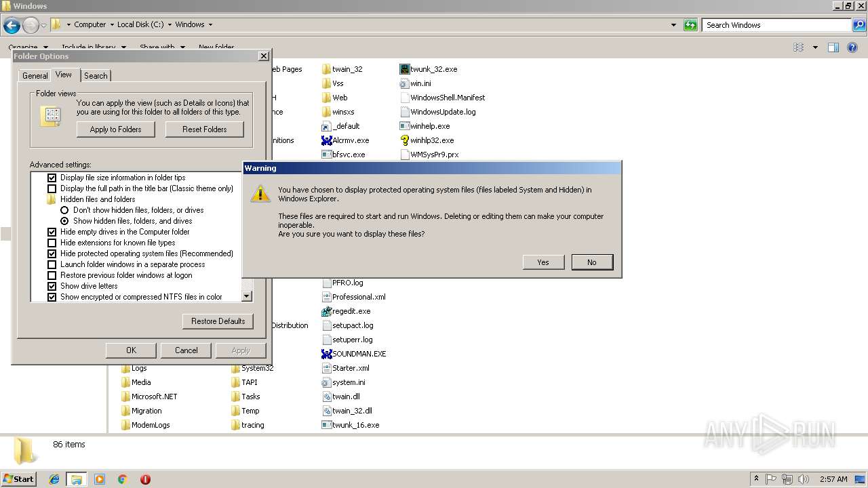
Task: Expand the dropdown arrow after Computer in the address bar
Action: click(112, 24)
